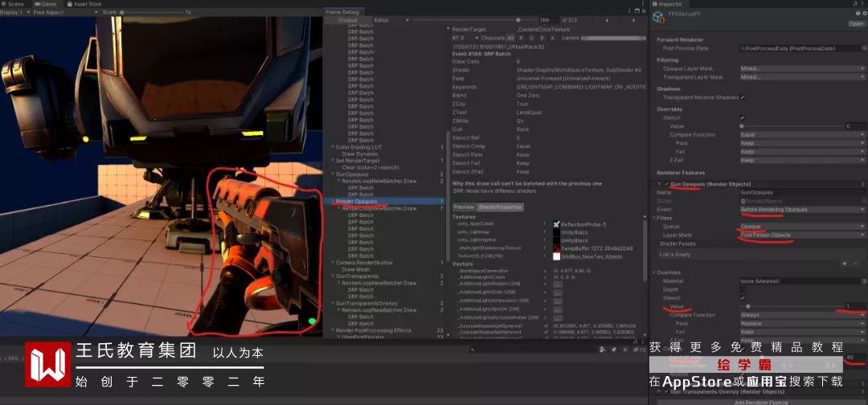The width and height of the screenshot is (868, 405).
Task: Open the Transparent Layer Mask dropdown
Action: [802, 77]
